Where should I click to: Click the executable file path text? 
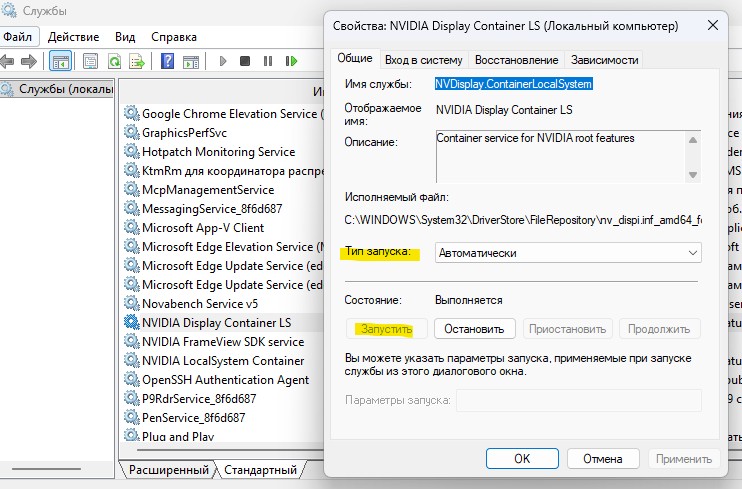coord(523,220)
